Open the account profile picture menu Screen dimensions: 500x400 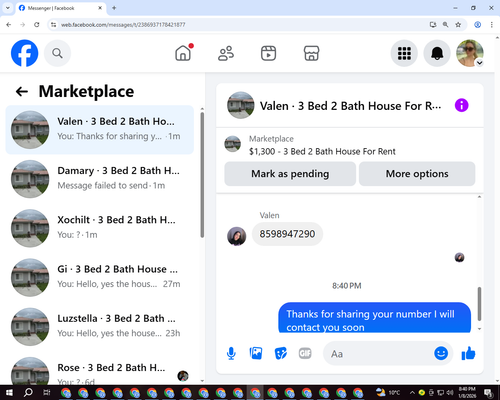470,53
